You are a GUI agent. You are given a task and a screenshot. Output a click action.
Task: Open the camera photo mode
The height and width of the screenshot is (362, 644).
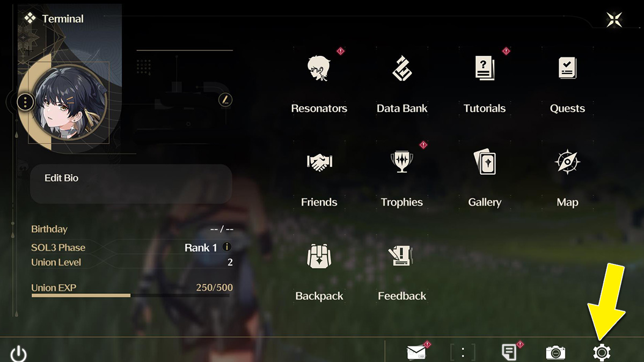click(x=555, y=352)
